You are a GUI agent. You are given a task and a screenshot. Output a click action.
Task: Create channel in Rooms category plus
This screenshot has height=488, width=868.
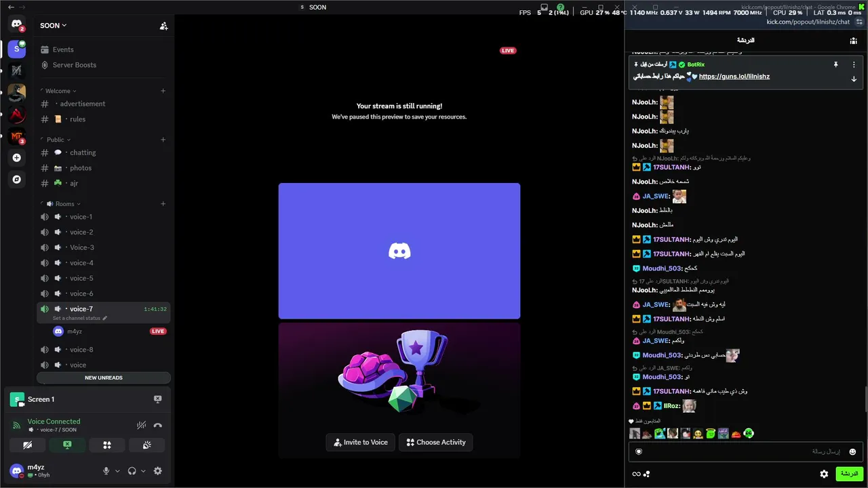[x=163, y=204]
